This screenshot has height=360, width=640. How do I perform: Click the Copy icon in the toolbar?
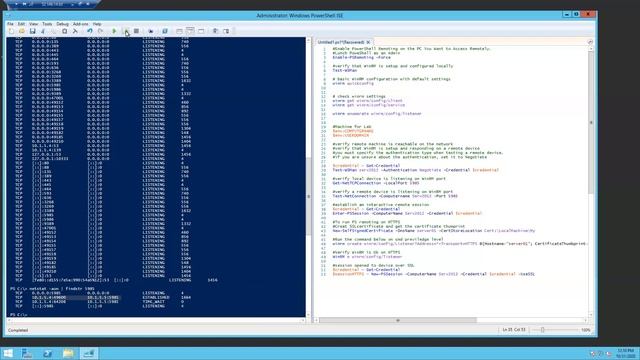(x=54, y=31)
